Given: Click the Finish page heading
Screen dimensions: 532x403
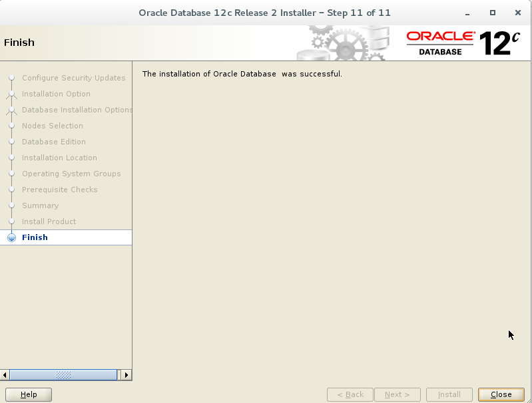Looking at the screenshot, I should [19, 43].
